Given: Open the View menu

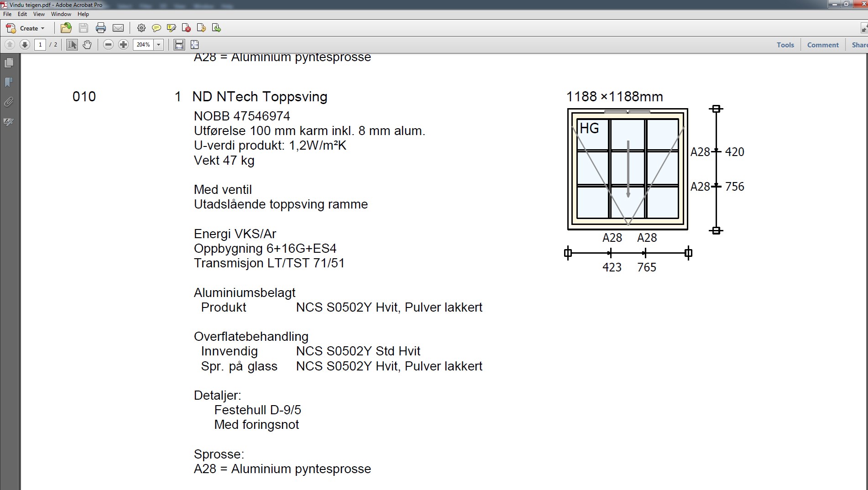Looking at the screenshot, I should coord(39,14).
